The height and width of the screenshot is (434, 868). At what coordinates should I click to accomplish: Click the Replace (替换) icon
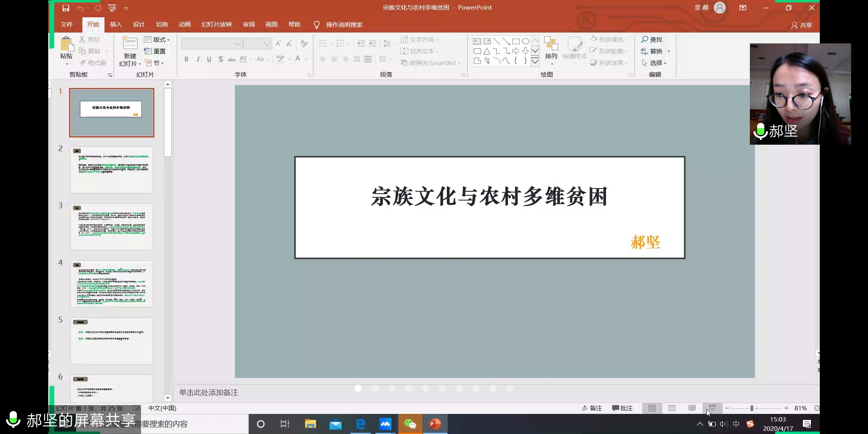click(x=654, y=51)
